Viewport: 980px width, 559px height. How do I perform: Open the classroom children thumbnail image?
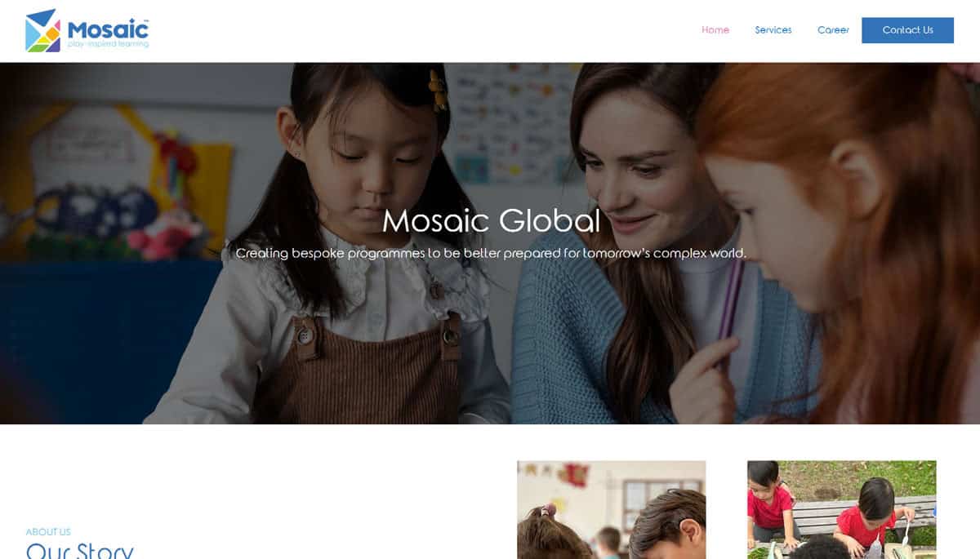611,510
